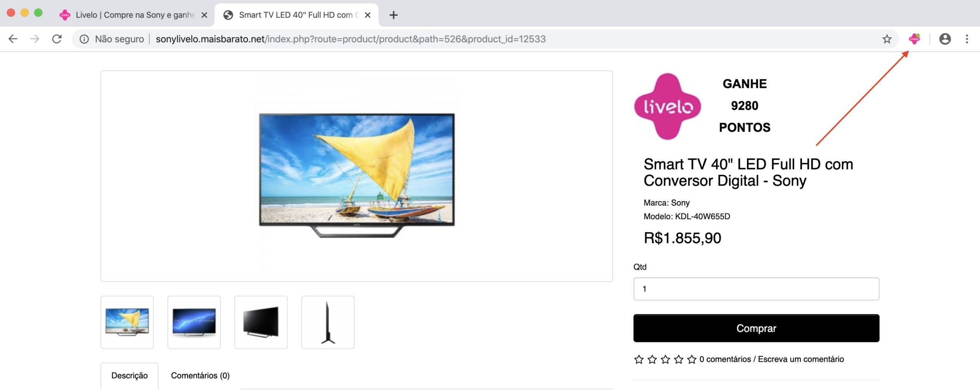Close the Smart TV LED tab
The width and height of the screenshot is (980, 392).
367,15
